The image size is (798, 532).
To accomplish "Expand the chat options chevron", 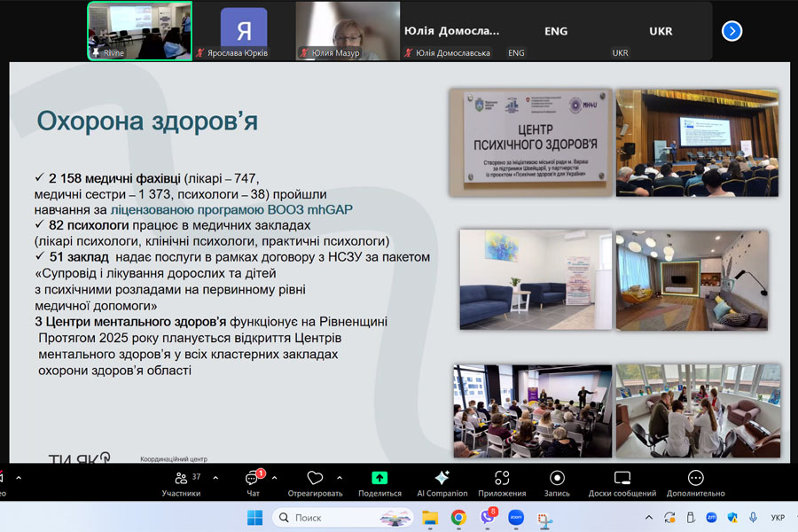I will coord(274,478).
